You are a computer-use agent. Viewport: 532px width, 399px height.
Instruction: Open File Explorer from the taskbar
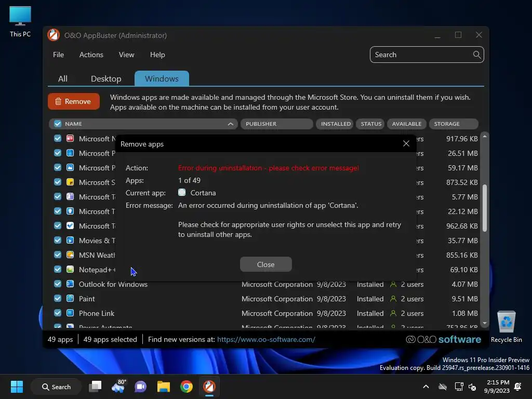[x=164, y=387]
